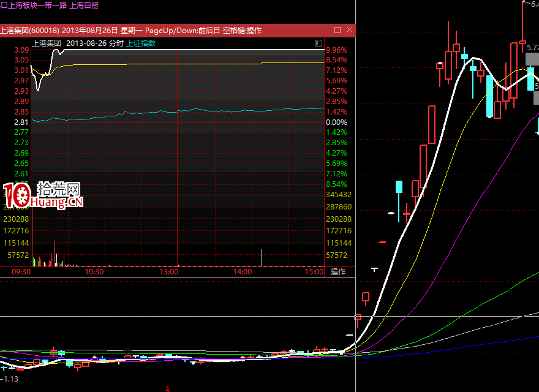Click the 9.96% limit-up percentage label
Screen dimensions: 539x392
click(x=336, y=50)
